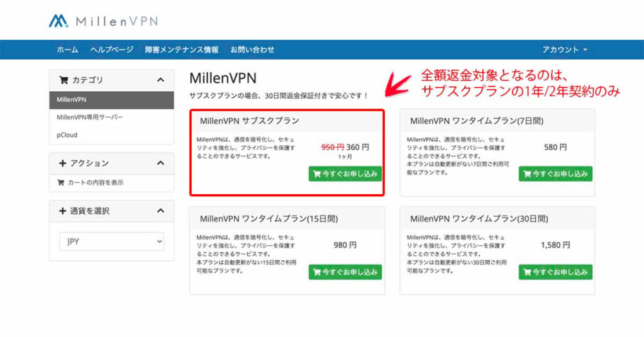Open the ヘルプページ menu item
The height and width of the screenshot is (337, 644).
pyautogui.click(x=112, y=50)
